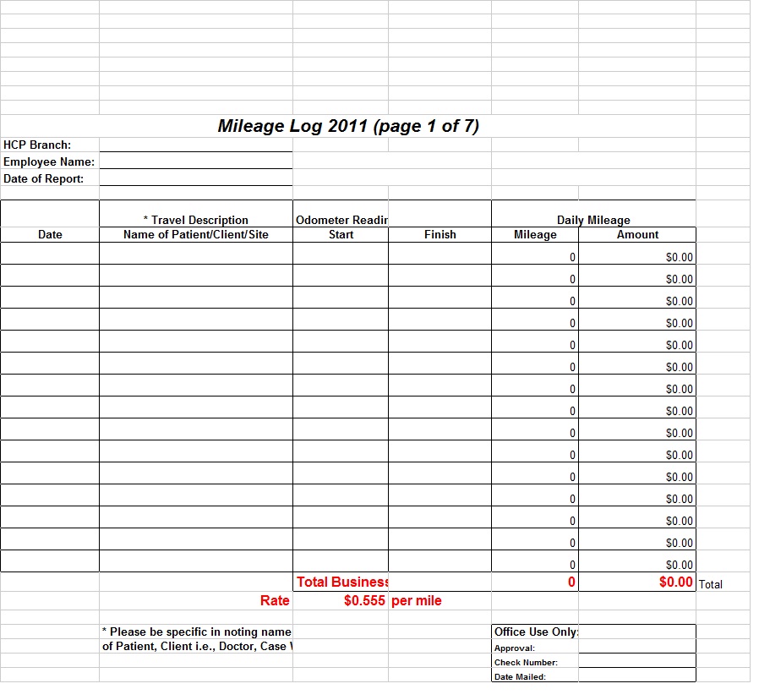Click the HCP Branch label
The height and width of the screenshot is (700, 759).
[x=37, y=145]
